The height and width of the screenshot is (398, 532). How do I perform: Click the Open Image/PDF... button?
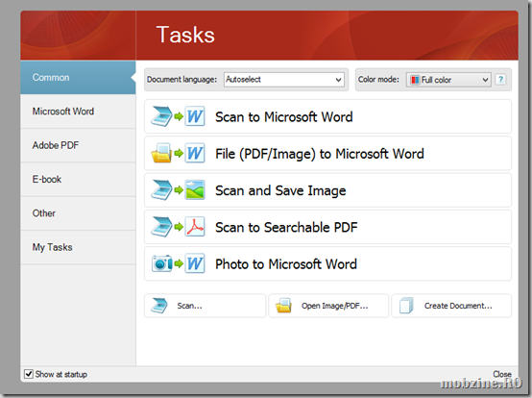pos(328,306)
